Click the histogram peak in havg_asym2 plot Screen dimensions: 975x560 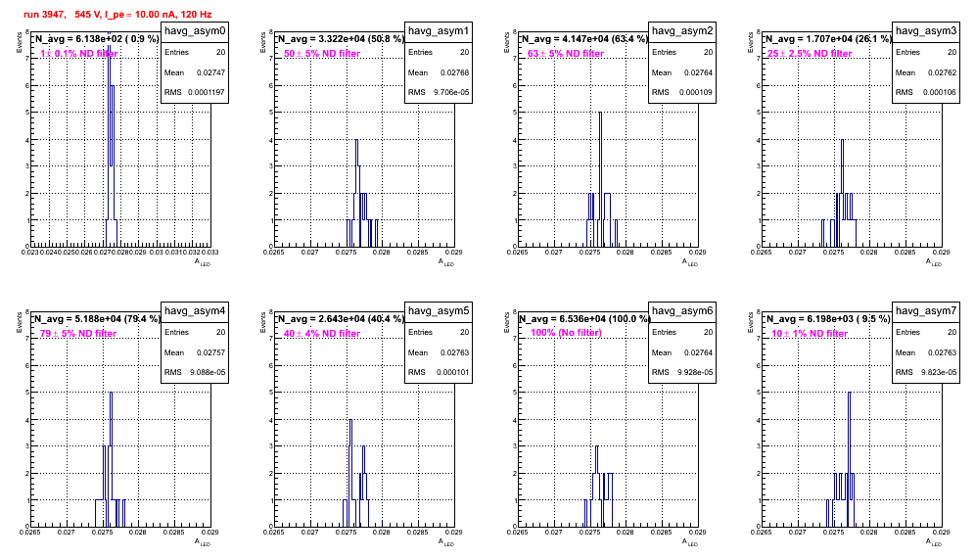[x=600, y=114]
